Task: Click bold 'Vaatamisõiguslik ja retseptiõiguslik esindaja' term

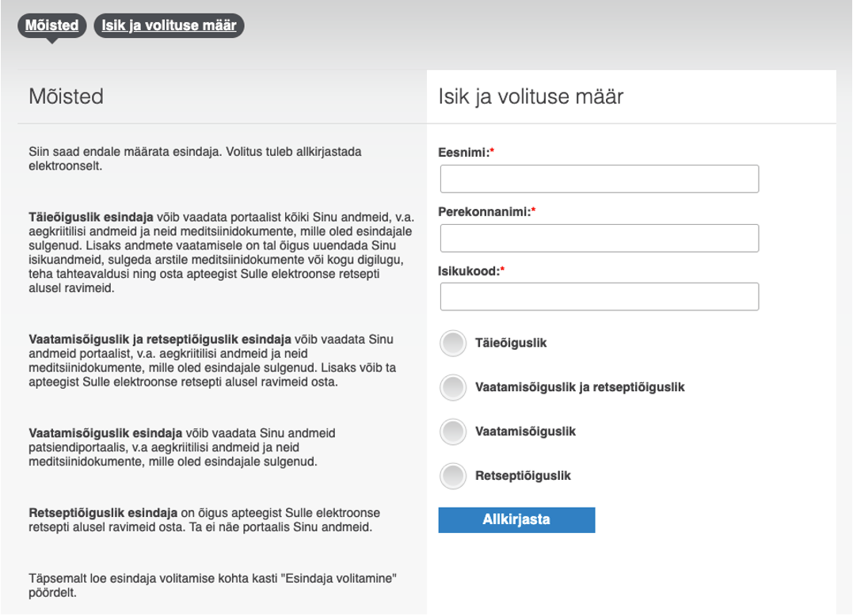Action: pos(160,339)
